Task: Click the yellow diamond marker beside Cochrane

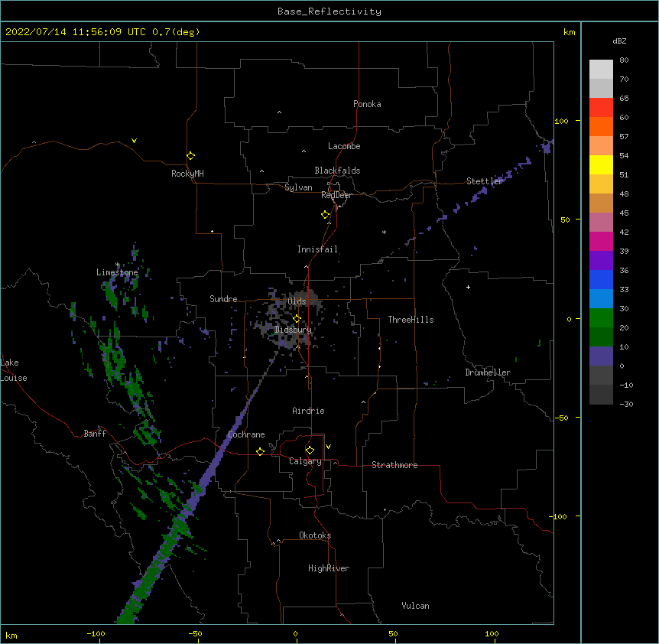Action: pyautogui.click(x=260, y=451)
